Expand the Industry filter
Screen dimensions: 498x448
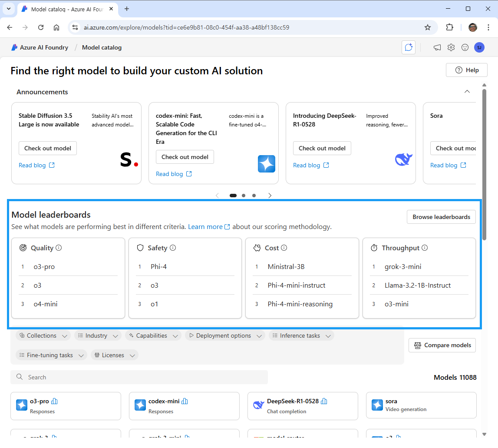point(98,336)
